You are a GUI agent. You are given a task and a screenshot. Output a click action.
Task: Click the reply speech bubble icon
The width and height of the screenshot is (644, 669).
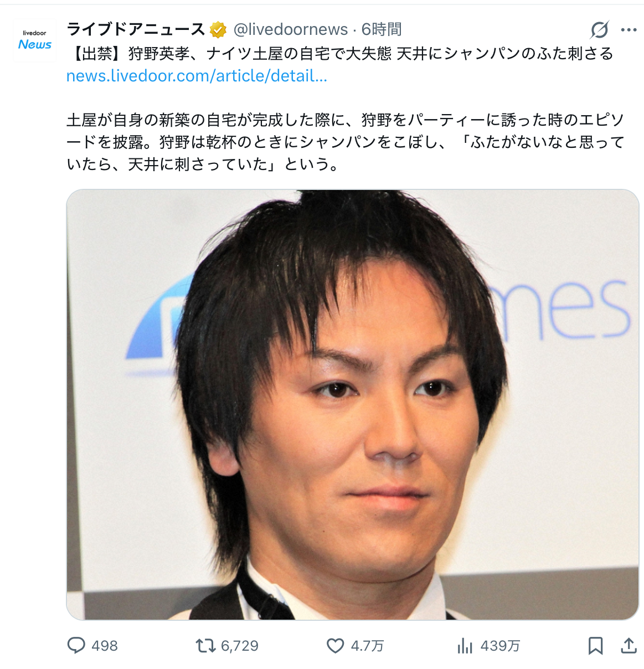click(76, 646)
